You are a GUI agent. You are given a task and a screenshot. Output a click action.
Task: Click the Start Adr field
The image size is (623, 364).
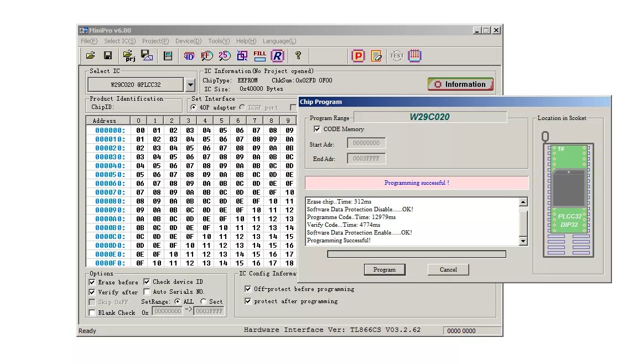tap(366, 143)
